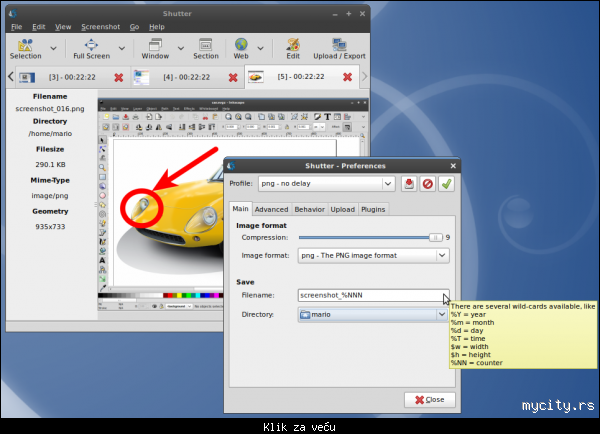600x434 pixels.
Task: Apply profile with the green checkmark icon
Action: click(446, 184)
